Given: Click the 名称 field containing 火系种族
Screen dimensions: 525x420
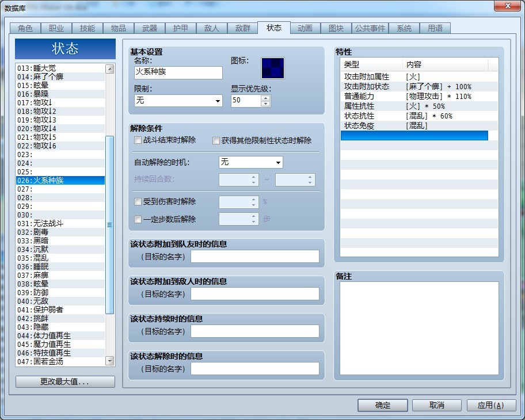Looking at the screenshot, I should [x=178, y=72].
